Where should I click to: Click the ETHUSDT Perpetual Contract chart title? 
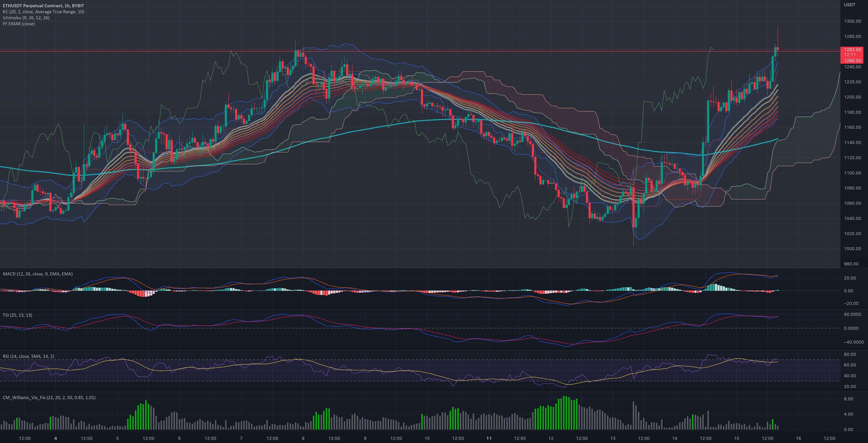point(43,6)
